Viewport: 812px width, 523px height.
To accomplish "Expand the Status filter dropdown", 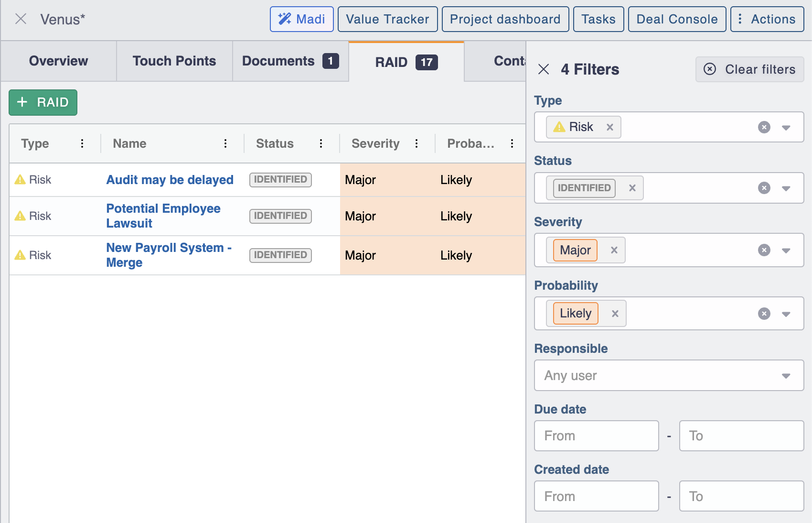I will [x=786, y=188].
